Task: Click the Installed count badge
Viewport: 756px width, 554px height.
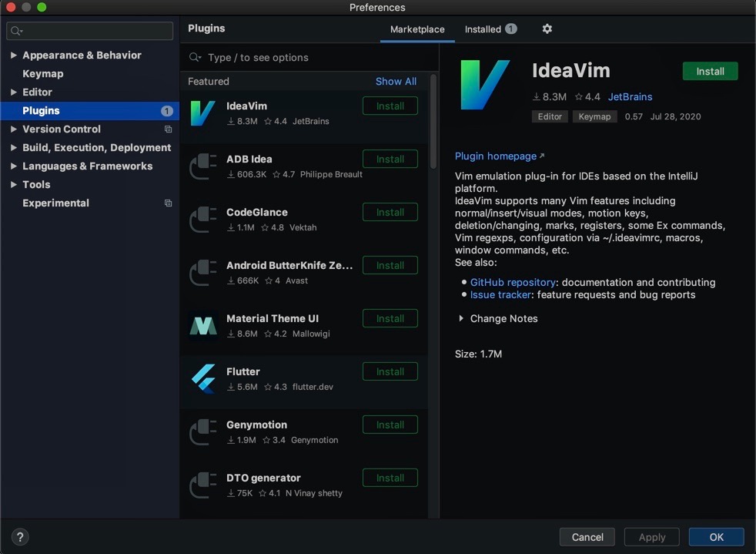Action: (510, 29)
